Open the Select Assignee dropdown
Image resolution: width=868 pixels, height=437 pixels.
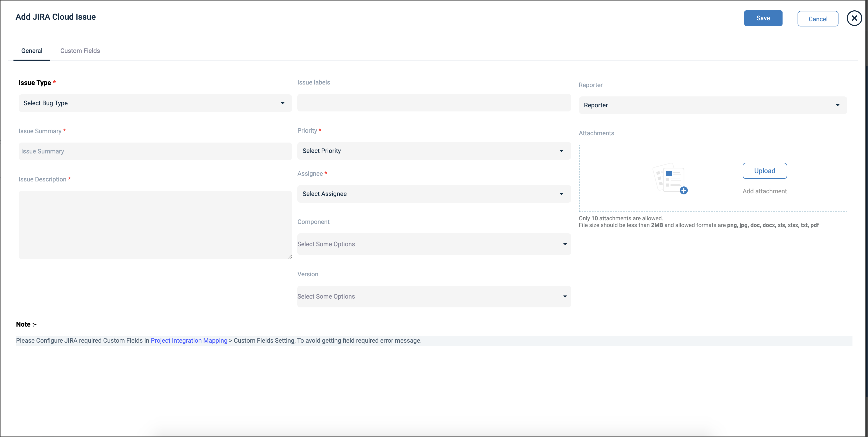(x=434, y=194)
